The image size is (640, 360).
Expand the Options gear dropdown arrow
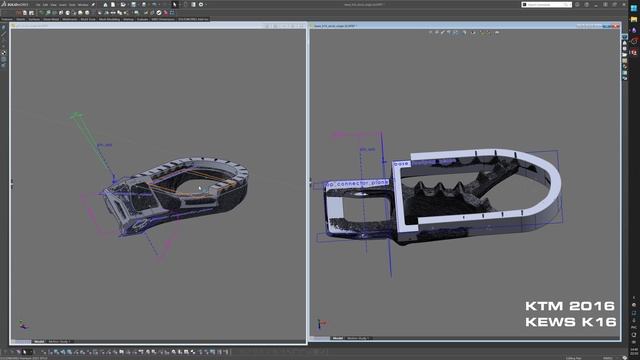(x=206, y=4)
